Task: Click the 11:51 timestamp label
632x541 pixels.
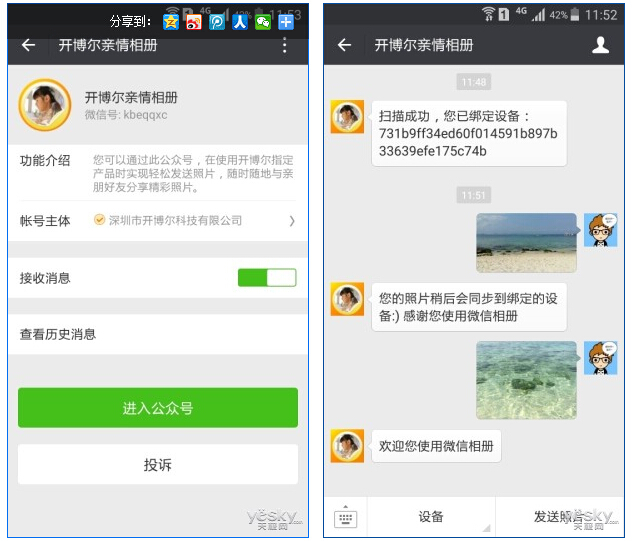Action: click(474, 196)
